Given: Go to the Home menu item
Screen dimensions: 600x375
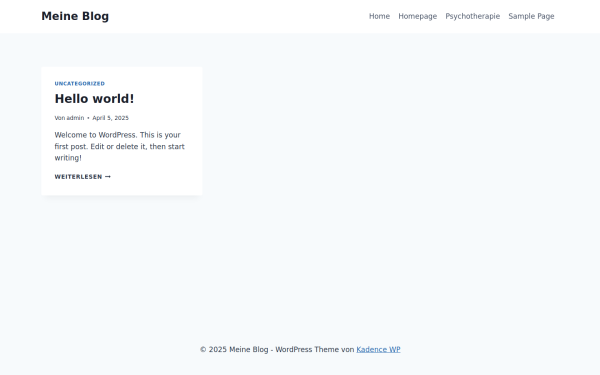Looking at the screenshot, I should [x=379, y=16].
